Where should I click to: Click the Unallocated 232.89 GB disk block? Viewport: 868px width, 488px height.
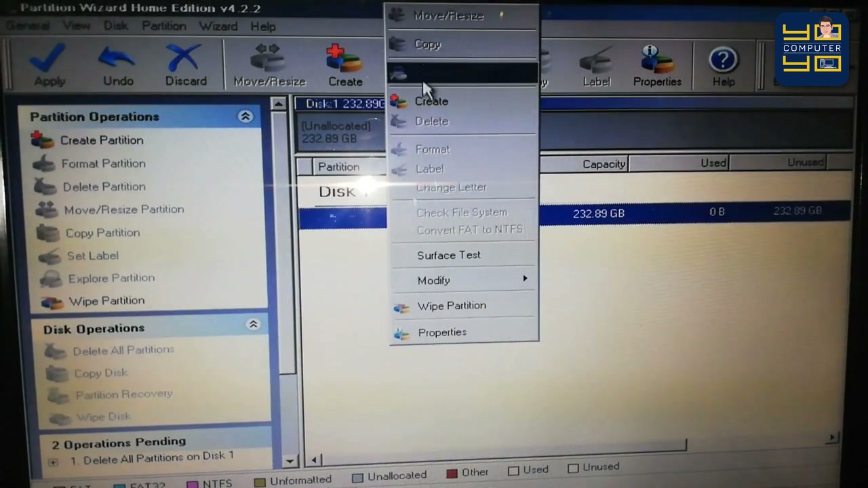pyautogui.click(x=342, y=131)
